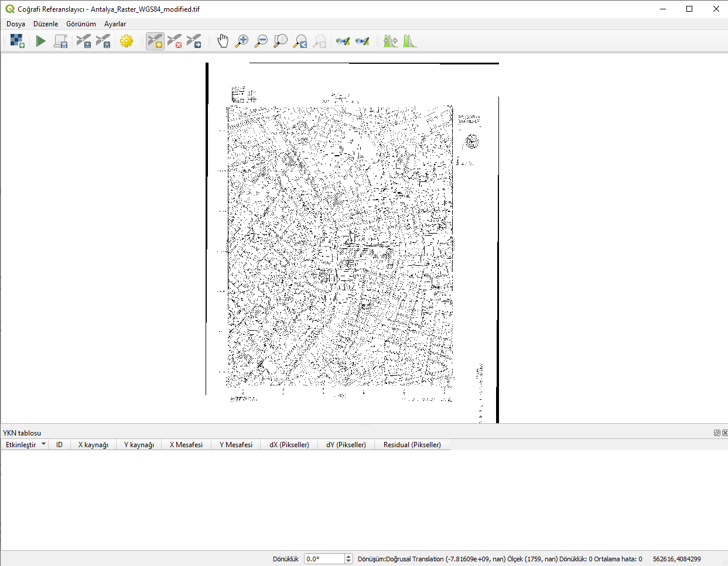This screenshot has height=566, width=728.
Task: Click the coordinate readout 562616,4084299
Action: point(676,559)
